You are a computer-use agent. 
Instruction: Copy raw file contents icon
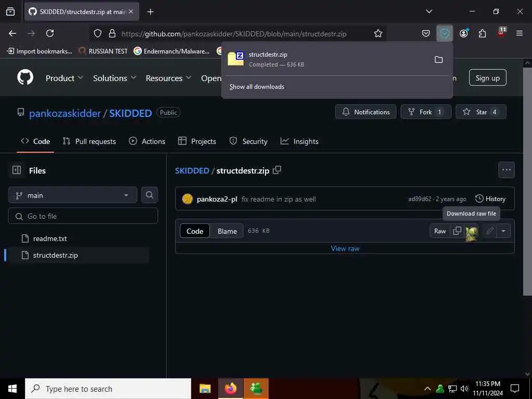[457, 231]
